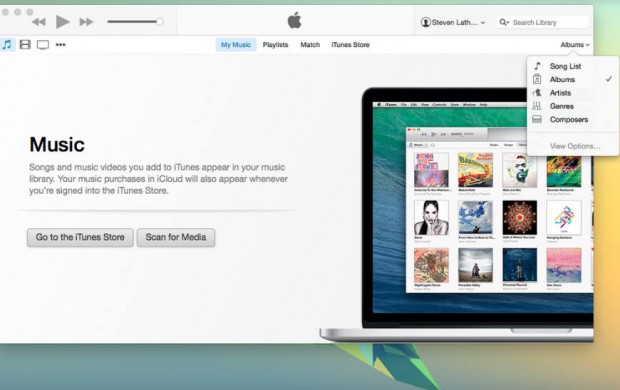Open the Music library icon

[7, 44]
